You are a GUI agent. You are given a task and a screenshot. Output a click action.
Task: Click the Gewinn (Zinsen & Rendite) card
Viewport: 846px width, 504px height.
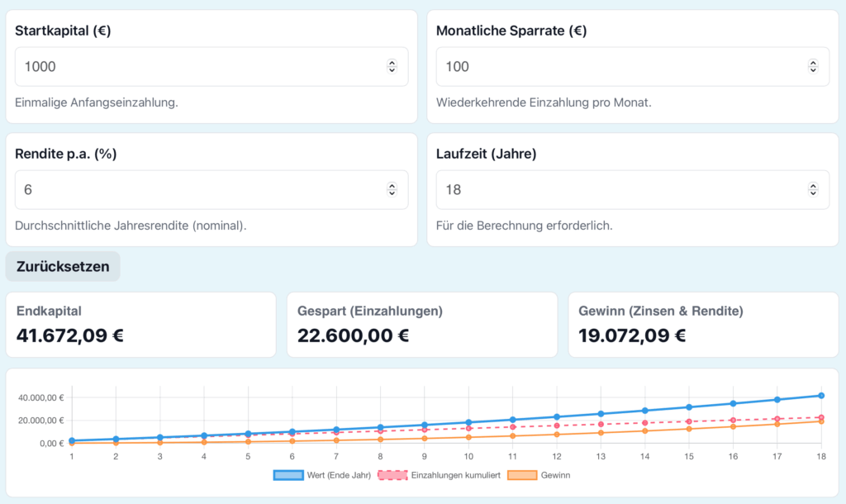coord(702,324)
